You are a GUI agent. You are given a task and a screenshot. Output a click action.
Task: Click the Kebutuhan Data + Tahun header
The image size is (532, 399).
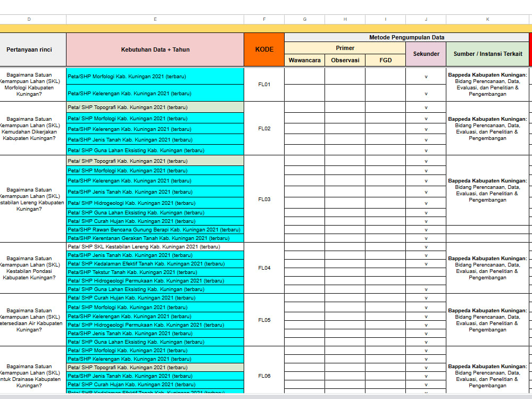click(155, 49)
